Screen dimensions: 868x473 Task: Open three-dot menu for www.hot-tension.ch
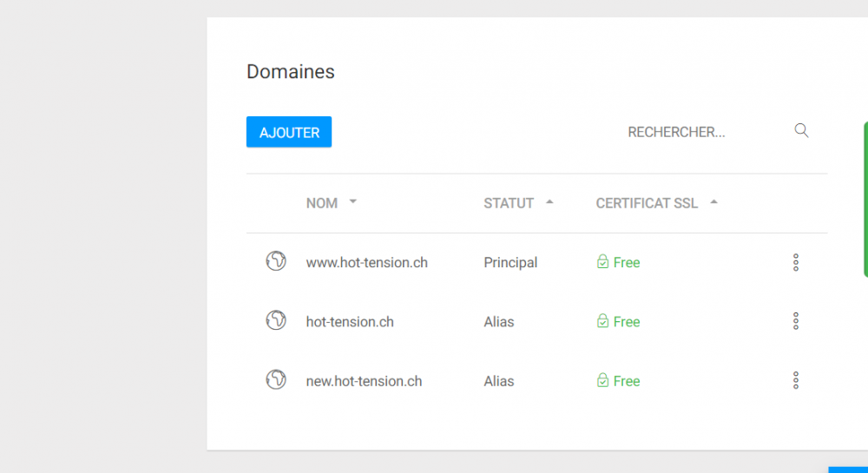(795, 262)
